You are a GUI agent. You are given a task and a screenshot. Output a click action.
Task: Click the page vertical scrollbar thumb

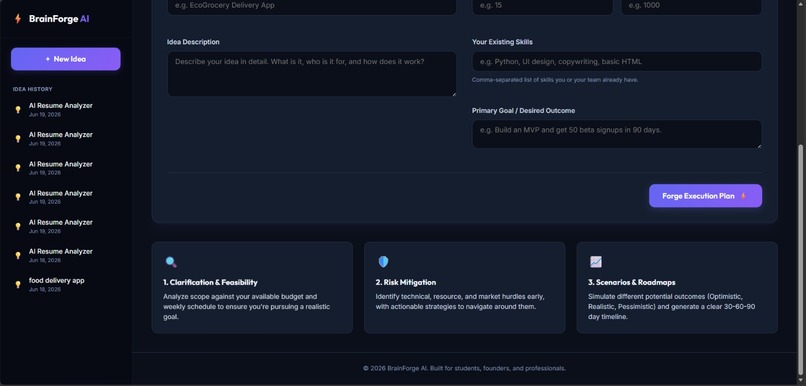[x=801, y=260]
